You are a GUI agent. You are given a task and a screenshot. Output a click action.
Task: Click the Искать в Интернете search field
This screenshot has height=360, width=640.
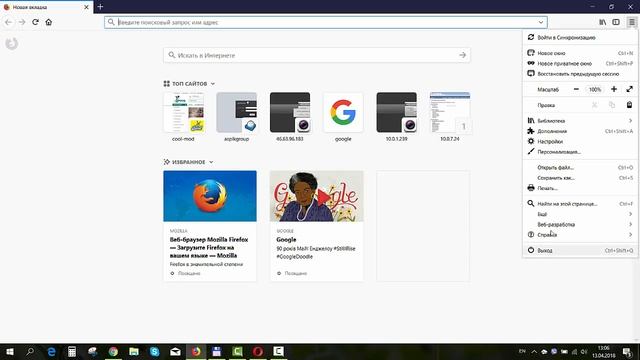coord(317,55)
